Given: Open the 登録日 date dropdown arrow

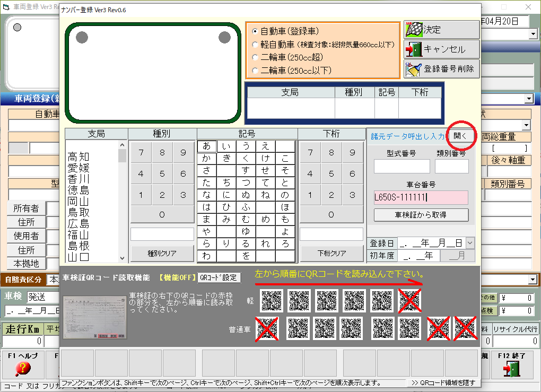Looking at the screenshot, I should pos(470,243).
